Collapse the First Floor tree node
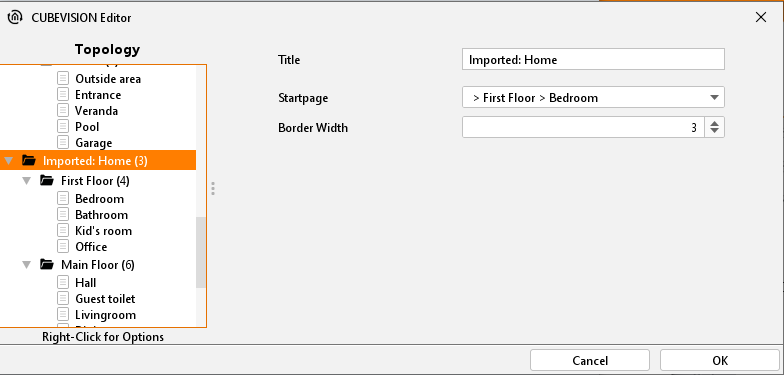 coord(26,180)
